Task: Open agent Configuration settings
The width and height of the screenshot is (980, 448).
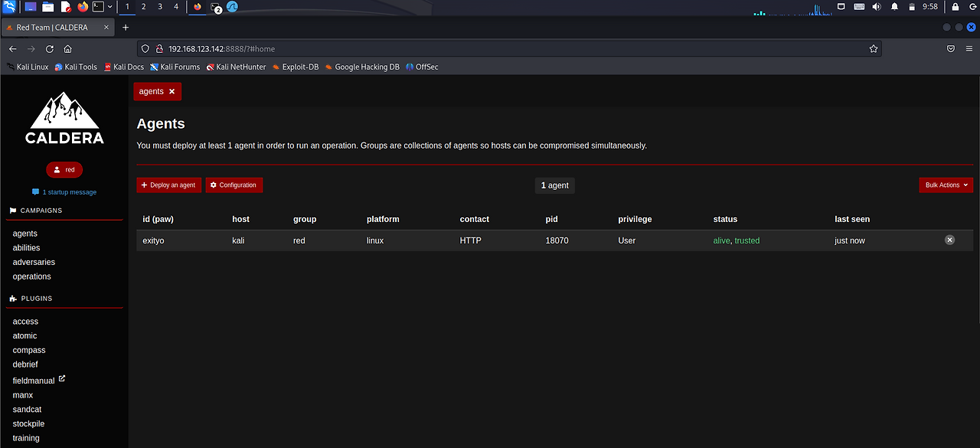Action: pyautogui.click(x=234, y=185)
